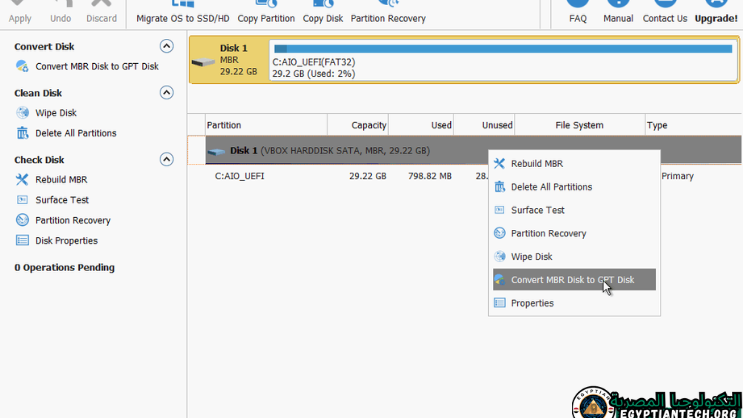
Task: Click the Unused column header
Action: [x=484, y=125]
